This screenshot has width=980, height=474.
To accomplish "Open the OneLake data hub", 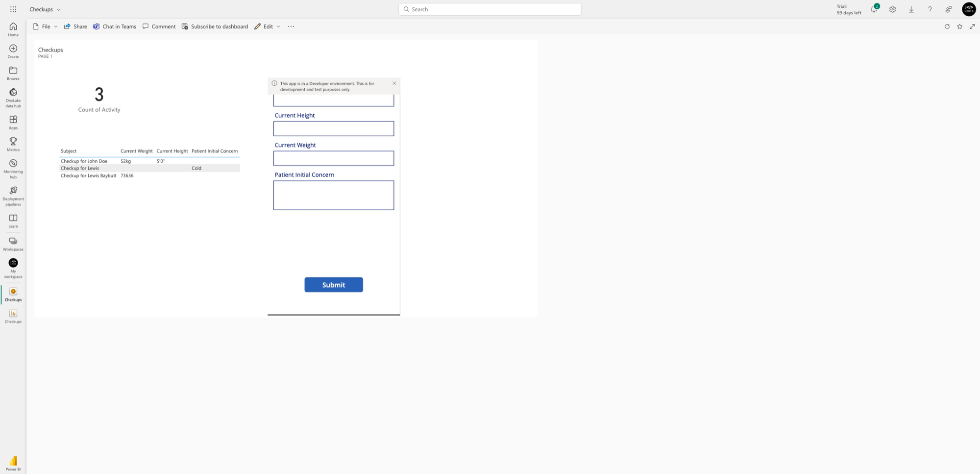I will 13,98.
